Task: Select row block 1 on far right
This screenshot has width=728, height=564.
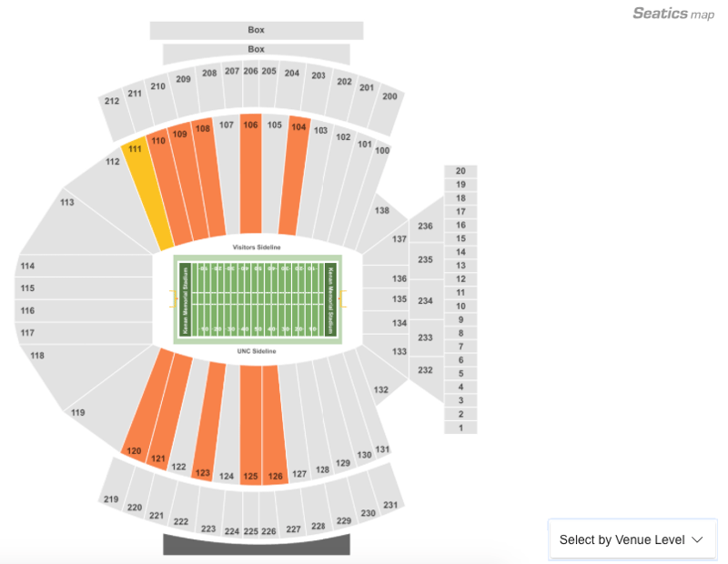Action: 460,428
